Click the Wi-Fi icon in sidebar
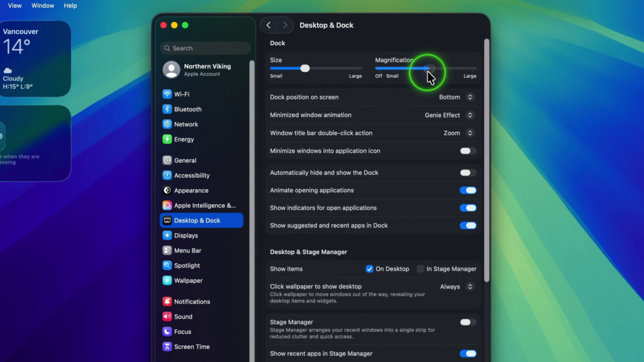The image size is (644, 362). [x=167, y=94]
